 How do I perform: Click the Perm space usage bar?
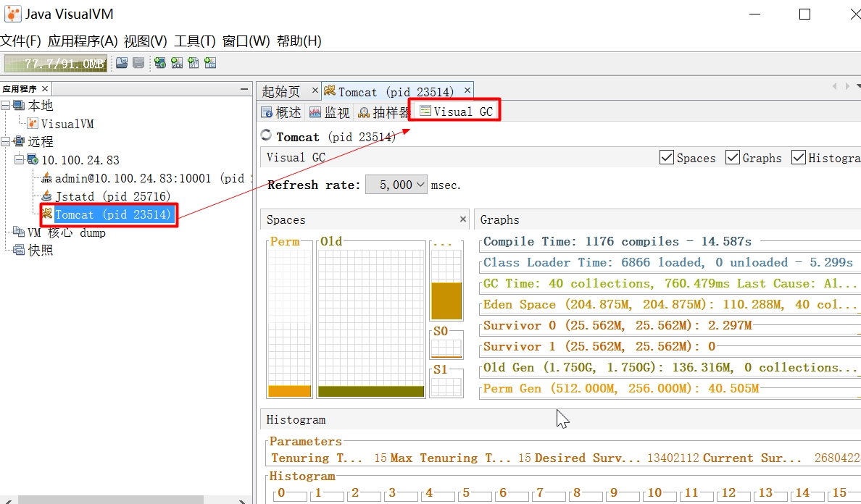pos(290,391)
